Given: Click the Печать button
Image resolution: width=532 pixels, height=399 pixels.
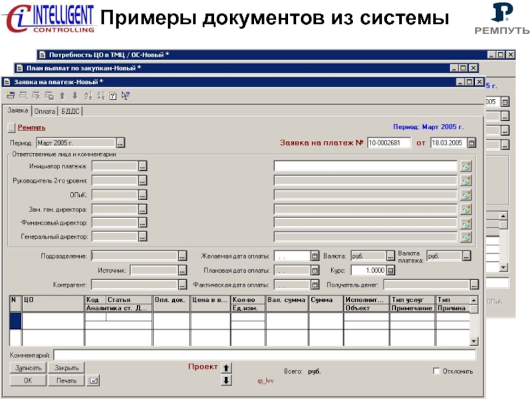Looking at the screenshot, I should 66,380.
